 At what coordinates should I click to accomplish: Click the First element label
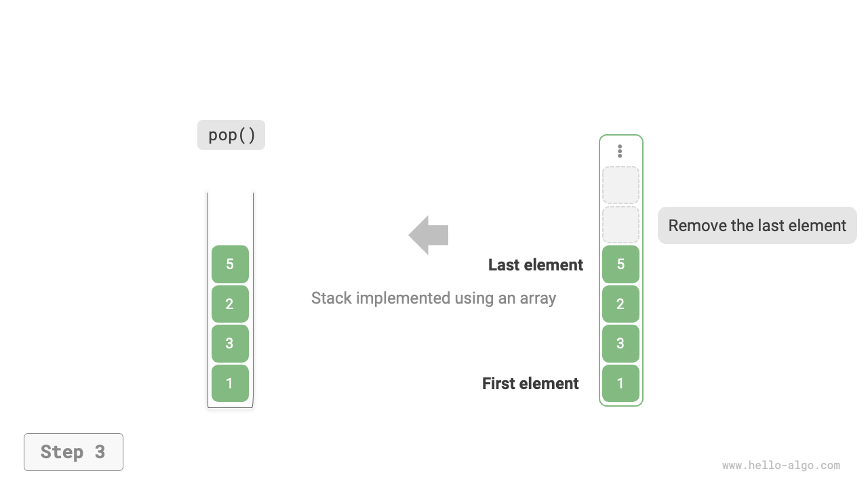tap(530, 384)
